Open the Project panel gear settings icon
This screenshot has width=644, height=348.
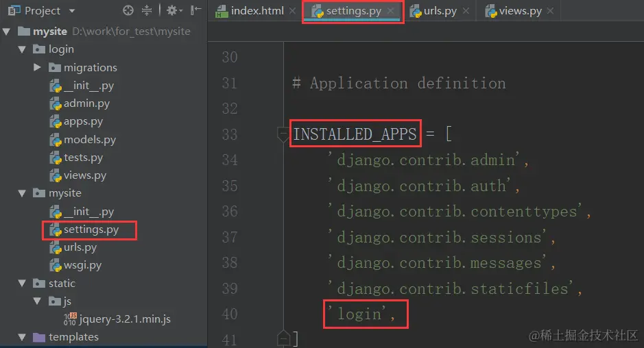pos(174,11)
